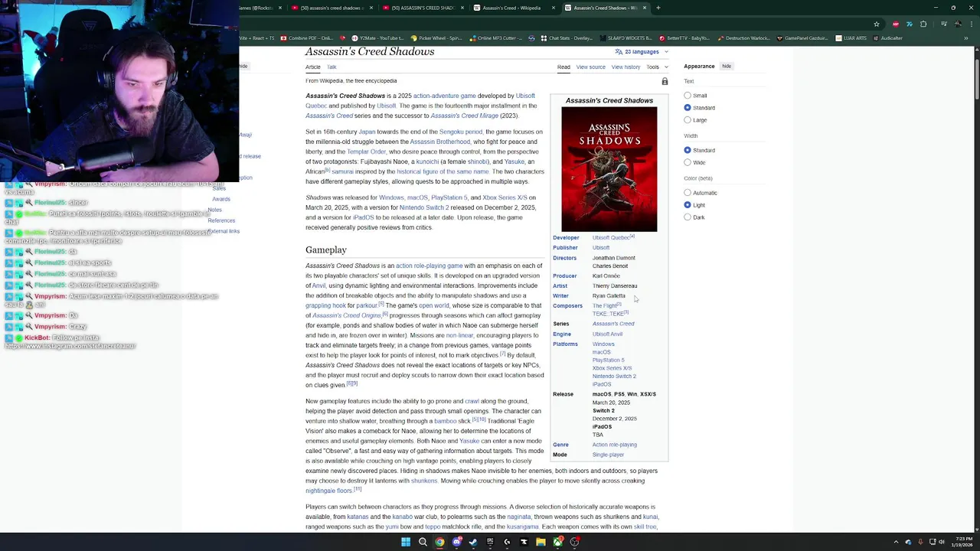Expand the Tools dropdown menu

click(x=657, y=67)
